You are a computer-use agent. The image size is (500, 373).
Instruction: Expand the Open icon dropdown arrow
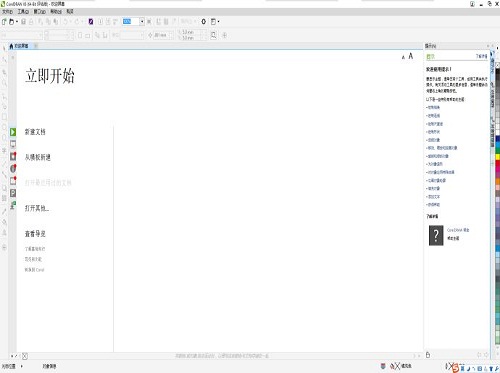(x=17, y=22)
